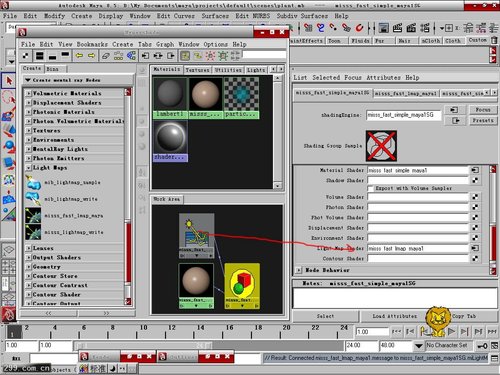The width and height of the screenshot is (500, 375).
Task: Expand Environments category
Action: click(x=29, y=140)
